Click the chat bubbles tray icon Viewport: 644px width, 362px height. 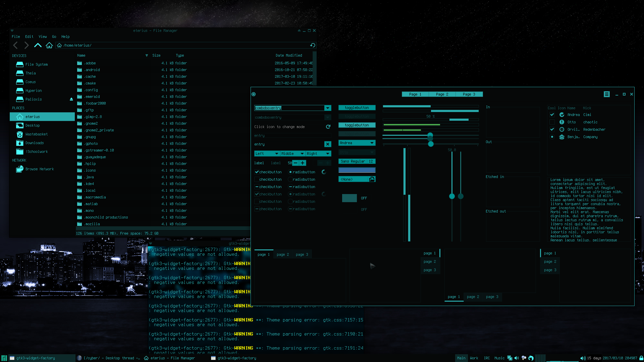tap(524, 358)
